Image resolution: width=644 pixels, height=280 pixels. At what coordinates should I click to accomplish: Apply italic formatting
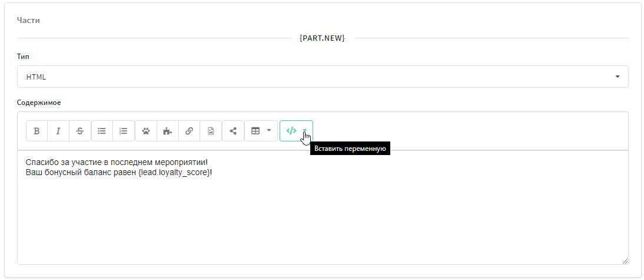click(58, 131)
